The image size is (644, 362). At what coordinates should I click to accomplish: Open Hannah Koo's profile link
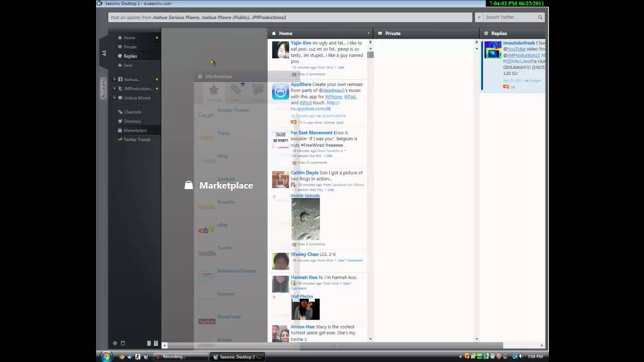304,278
